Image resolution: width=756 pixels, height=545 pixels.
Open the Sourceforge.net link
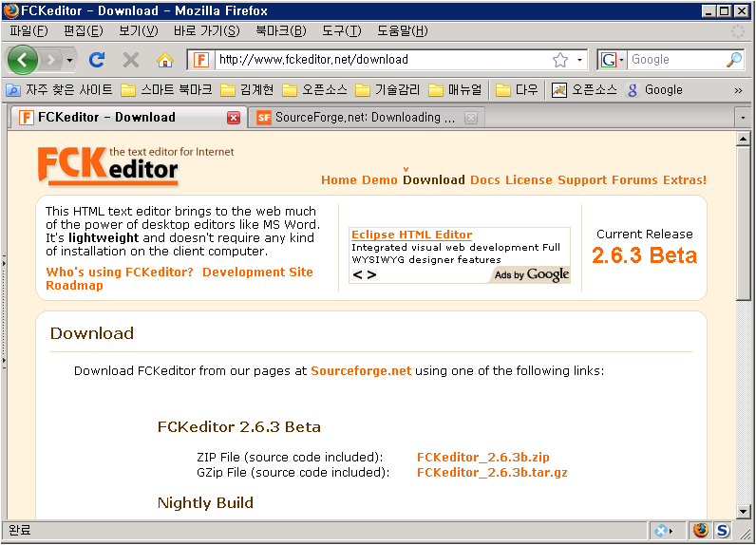(361, 371)
